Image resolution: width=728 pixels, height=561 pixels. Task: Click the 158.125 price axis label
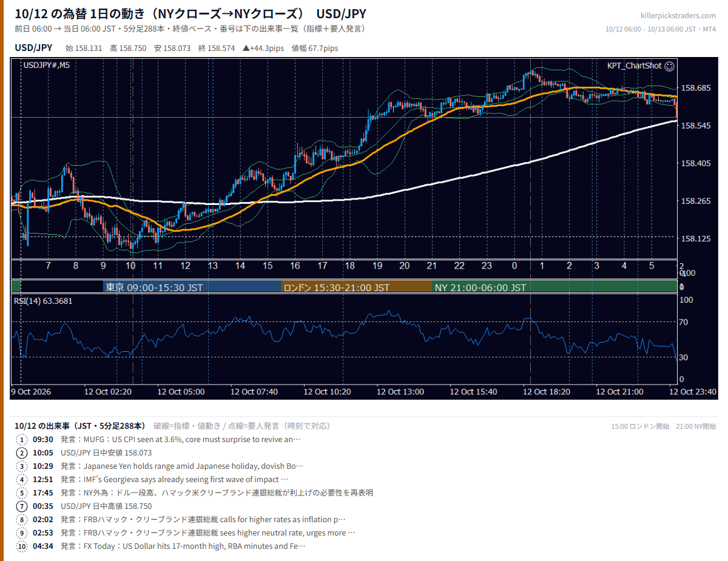pyautogui.click(x=696, y=239)
